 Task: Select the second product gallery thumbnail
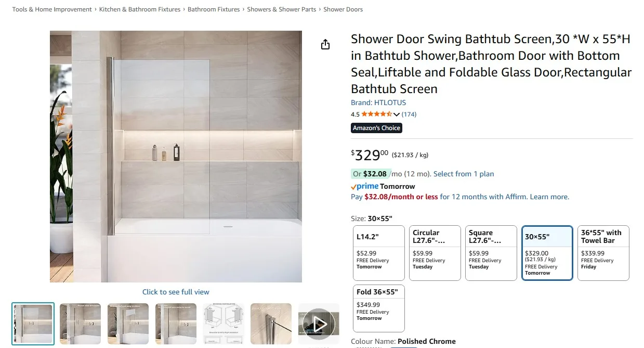click(80, 324)
